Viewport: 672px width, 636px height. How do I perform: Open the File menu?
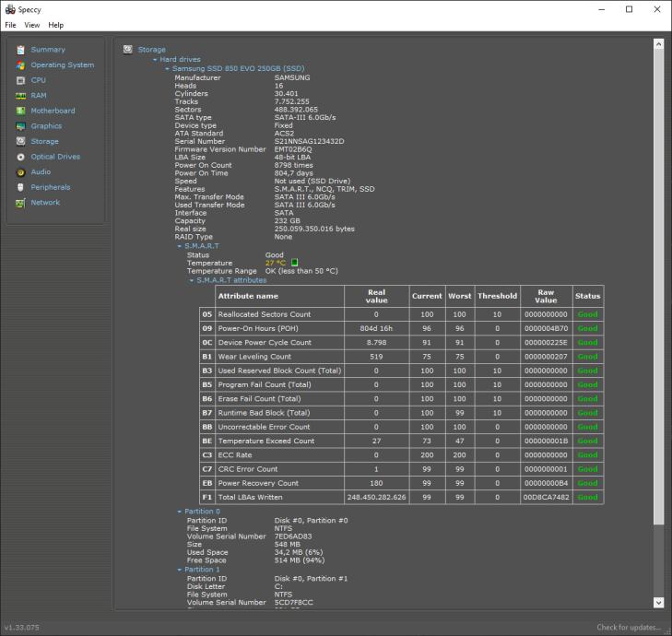[10, 25]
